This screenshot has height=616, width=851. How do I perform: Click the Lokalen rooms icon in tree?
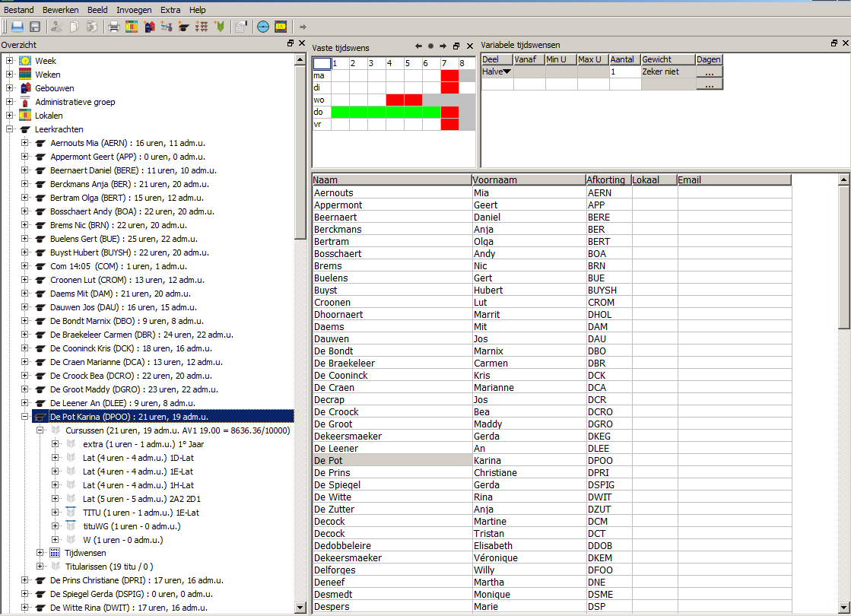[26, 115]
